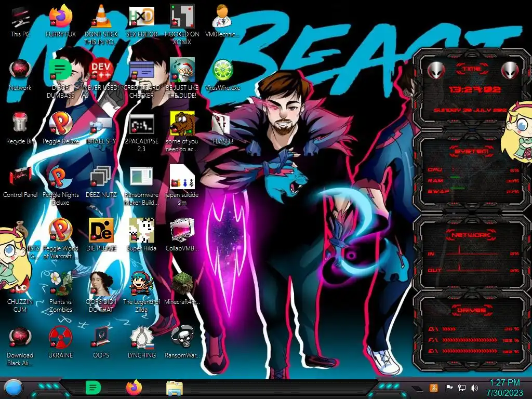Click the SYSTEM widget header
The height and width of the screenshot is (399, 532).
[471, 151]
